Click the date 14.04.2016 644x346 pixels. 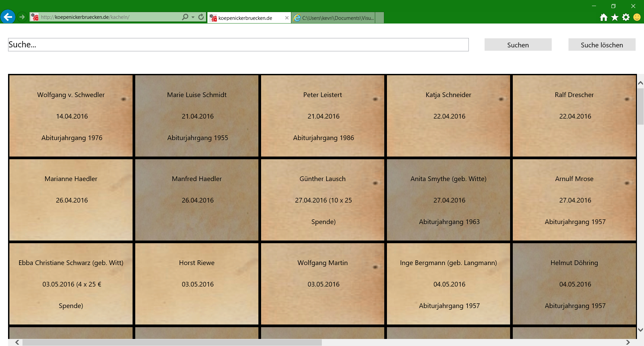click(72, 116)
